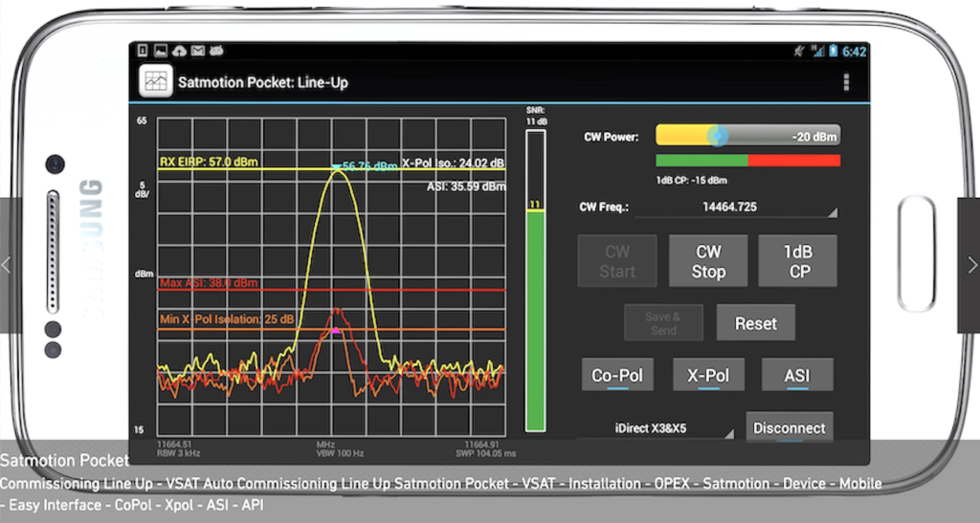Tap the battery status icon
980x523 pixels.
(834, 52)
